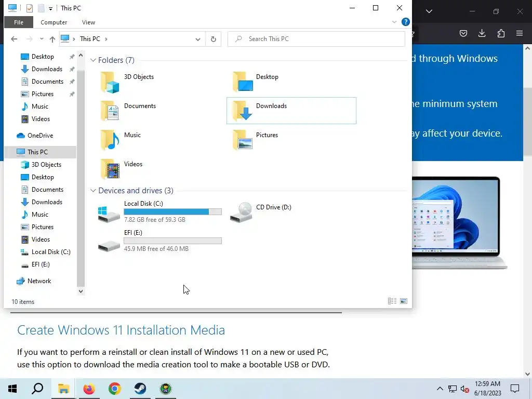Expand the ribbon with the chevron
This screenshot has width=532, height=399.
[x=394, y=22]
